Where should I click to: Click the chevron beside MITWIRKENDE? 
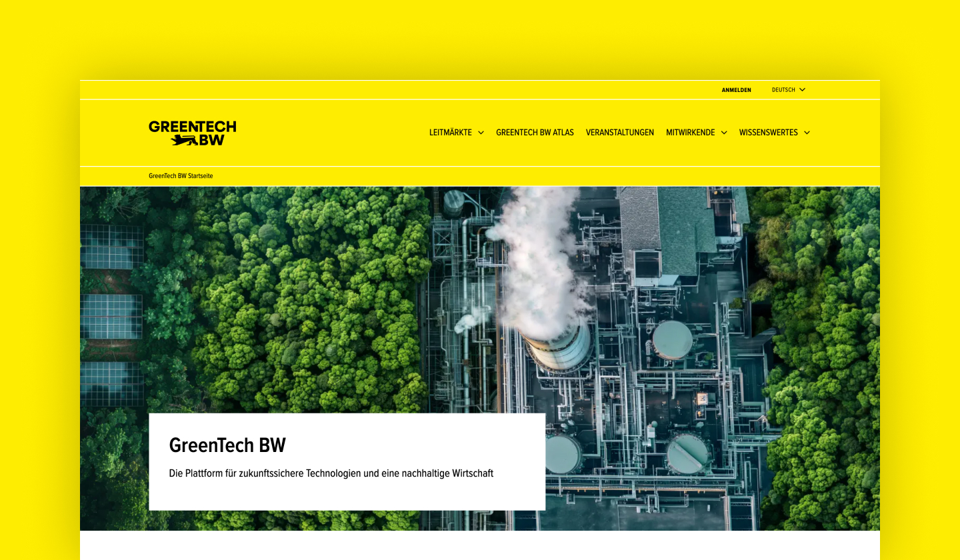point(725,133)
